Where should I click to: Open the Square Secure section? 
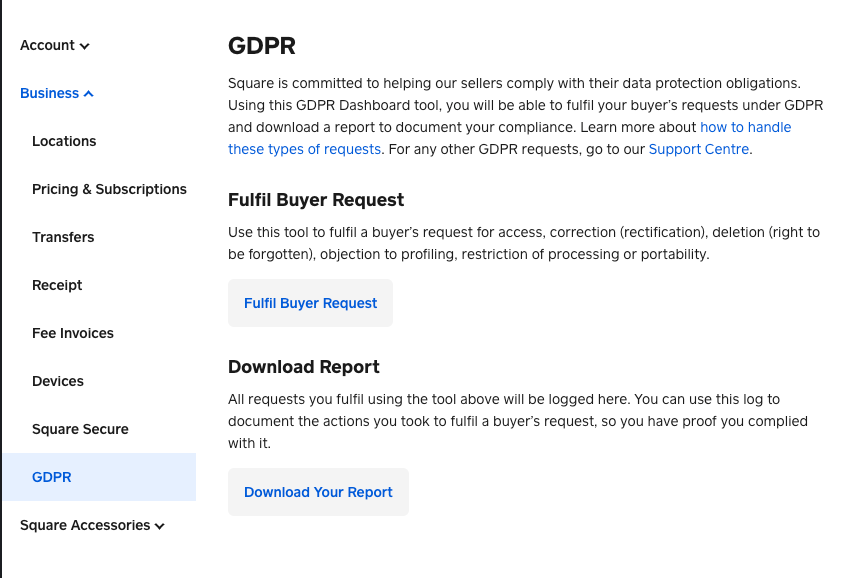(x=80, y=429)
